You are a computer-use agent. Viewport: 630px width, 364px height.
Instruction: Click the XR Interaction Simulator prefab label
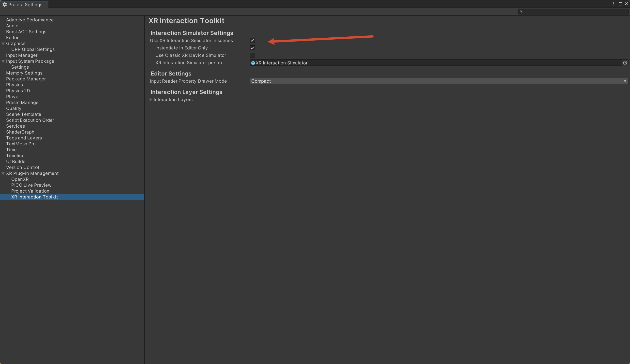coord(188,63)
